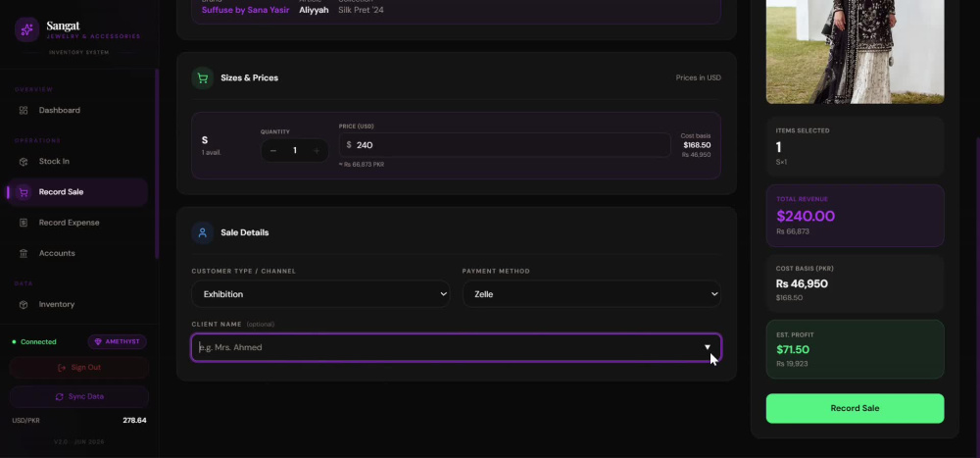Click the Sale Details heading

pyautogui.click(x=244, y=232)
